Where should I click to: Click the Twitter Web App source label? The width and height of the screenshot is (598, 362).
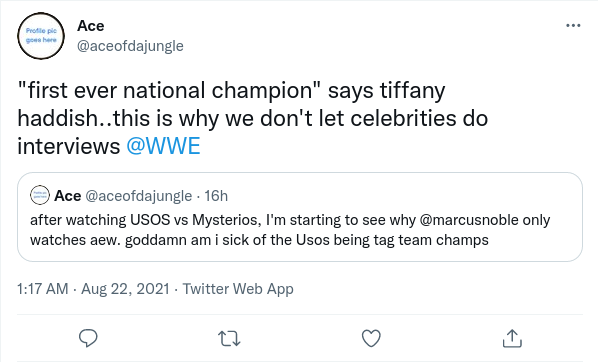point(238,289)
